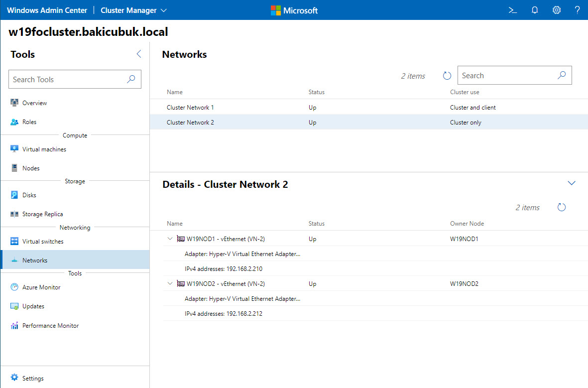Click the Networks icon in the sidebar

(x=14, y=260)
